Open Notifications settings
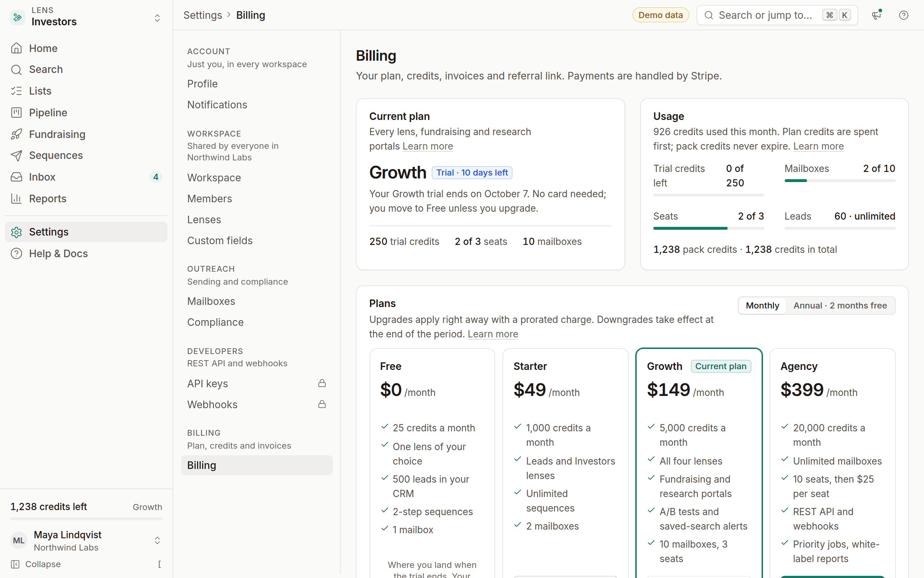The width and height of the screenshot is (924, 578). (x=257, y=105)
